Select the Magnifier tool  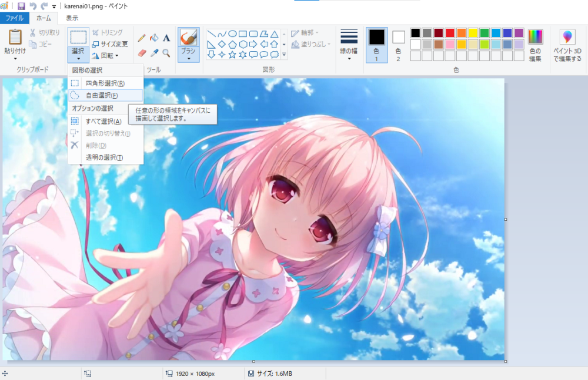(166, 53)
